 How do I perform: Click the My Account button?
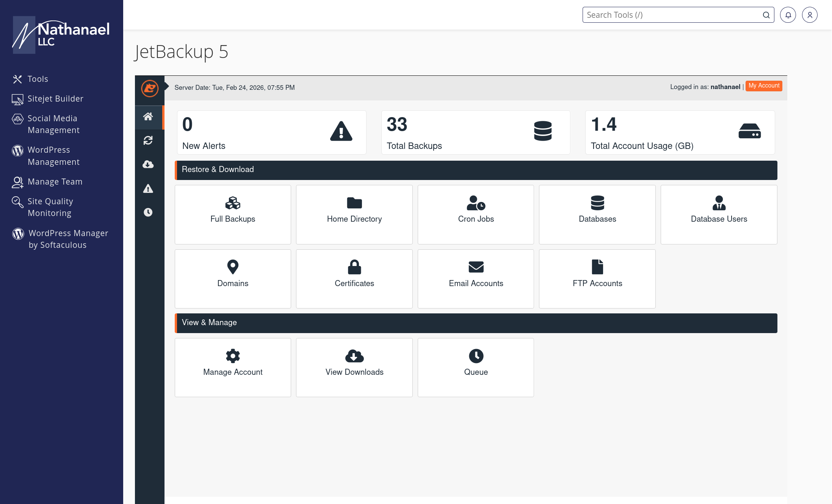pos(764,86)
